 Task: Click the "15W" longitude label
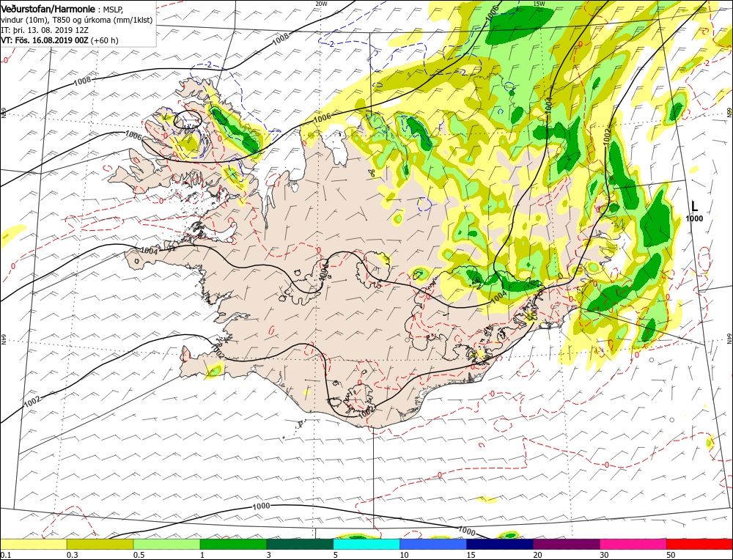pyautogui.click(x=539, y=3)
